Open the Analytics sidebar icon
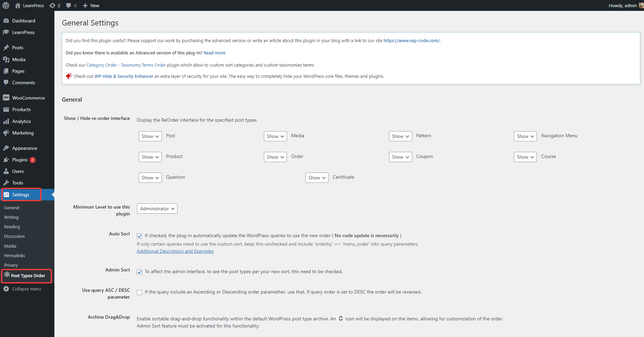Screen dimensions: 644x337 6,121
